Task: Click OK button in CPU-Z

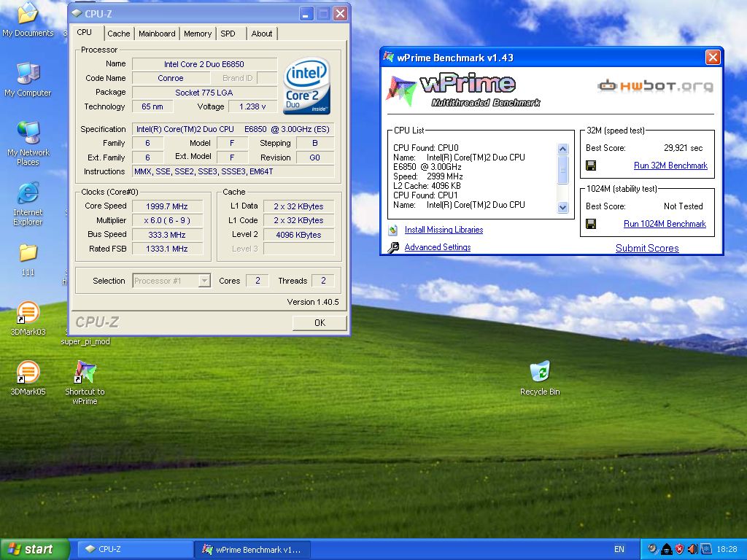Action: (320, 322)
